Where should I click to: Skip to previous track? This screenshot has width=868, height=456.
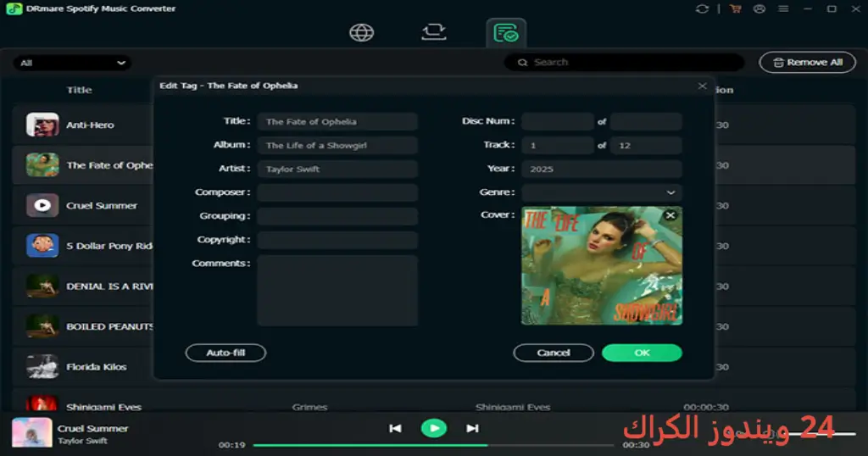coord(395,428)
